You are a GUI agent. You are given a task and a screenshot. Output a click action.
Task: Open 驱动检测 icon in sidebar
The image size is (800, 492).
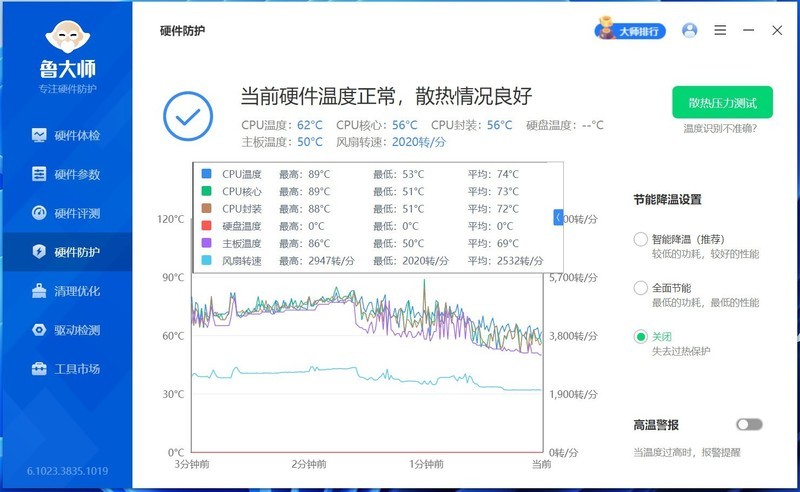[39, 330]
